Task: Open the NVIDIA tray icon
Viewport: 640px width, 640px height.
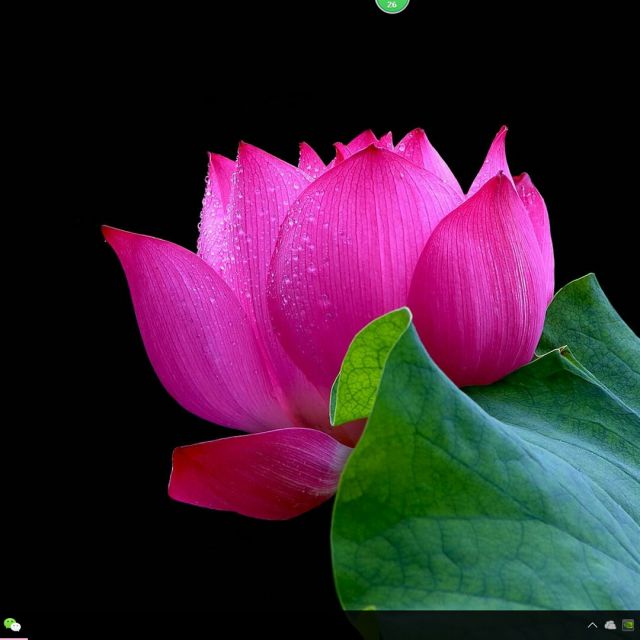Action: (x=628, y=625)
